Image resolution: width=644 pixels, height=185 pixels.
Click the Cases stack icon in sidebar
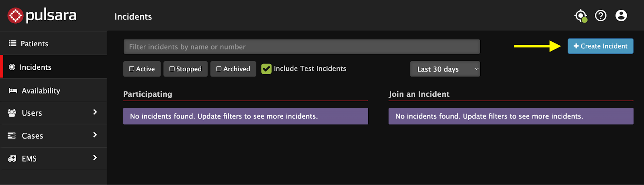pyautogui.click(x=12, y=135)
